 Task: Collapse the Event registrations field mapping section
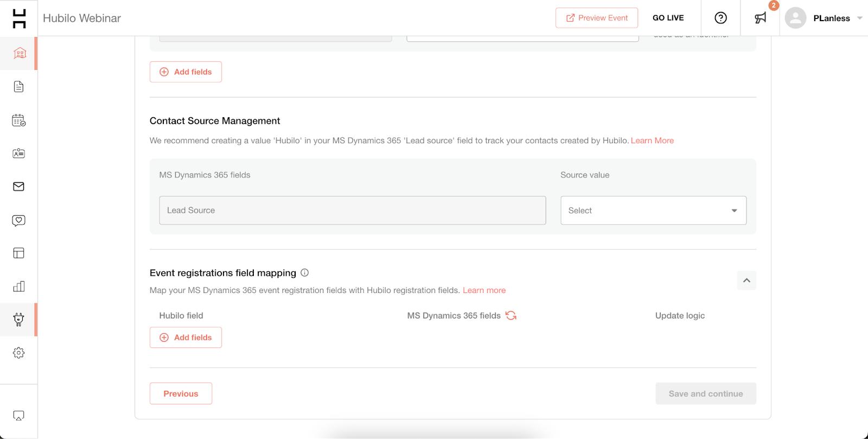[x=746, y=281]
